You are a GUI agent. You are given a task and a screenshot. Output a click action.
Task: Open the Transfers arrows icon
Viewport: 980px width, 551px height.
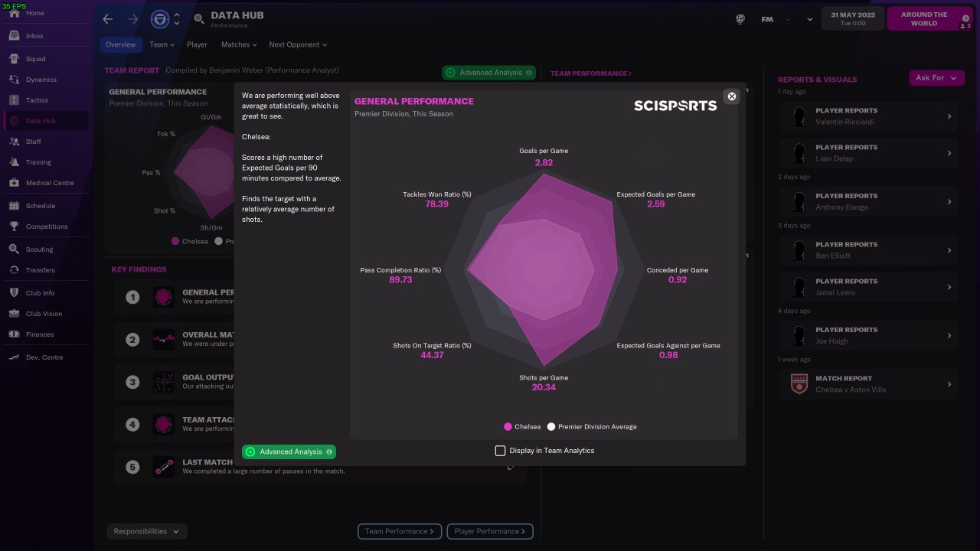coord(14,270)
